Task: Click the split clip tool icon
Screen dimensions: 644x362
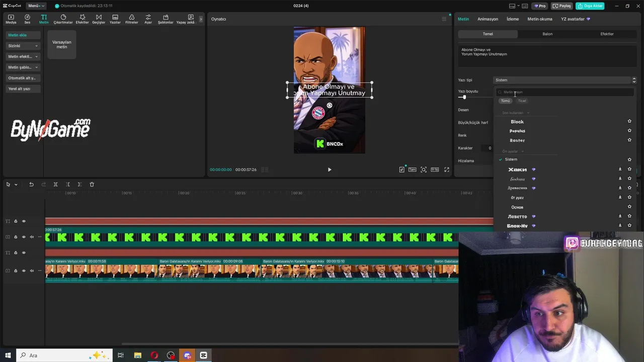Action: (x=55, y=185)
